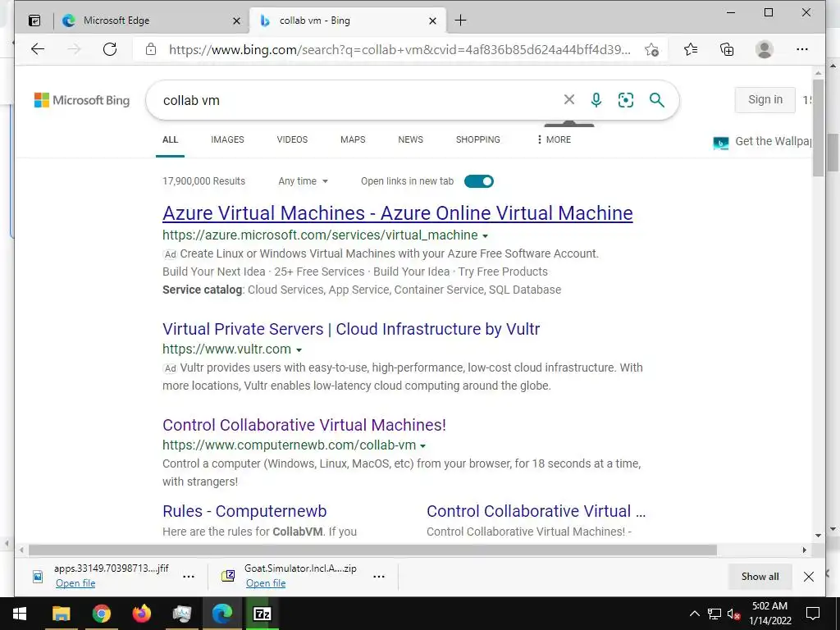Click the muted volume tray icon
Image resolution: width=840 pixels, height=630 pixels.
[x=733, y=614]
